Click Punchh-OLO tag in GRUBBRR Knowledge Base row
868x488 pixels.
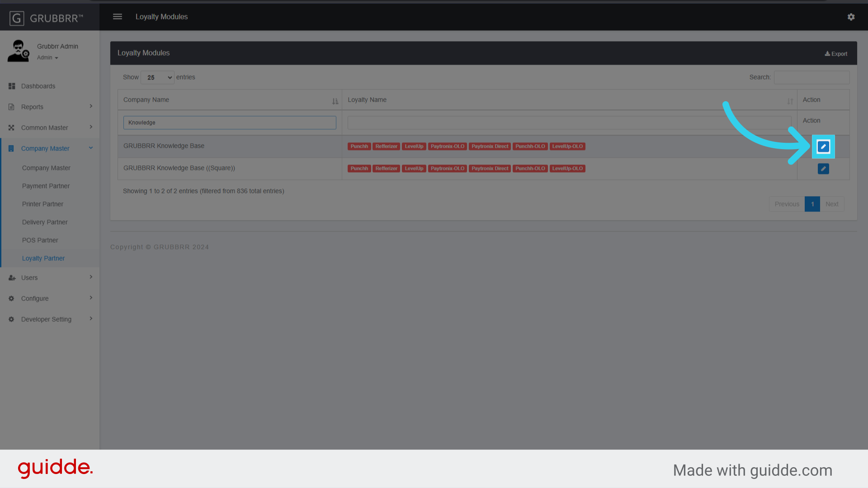[x=530, y=146]
